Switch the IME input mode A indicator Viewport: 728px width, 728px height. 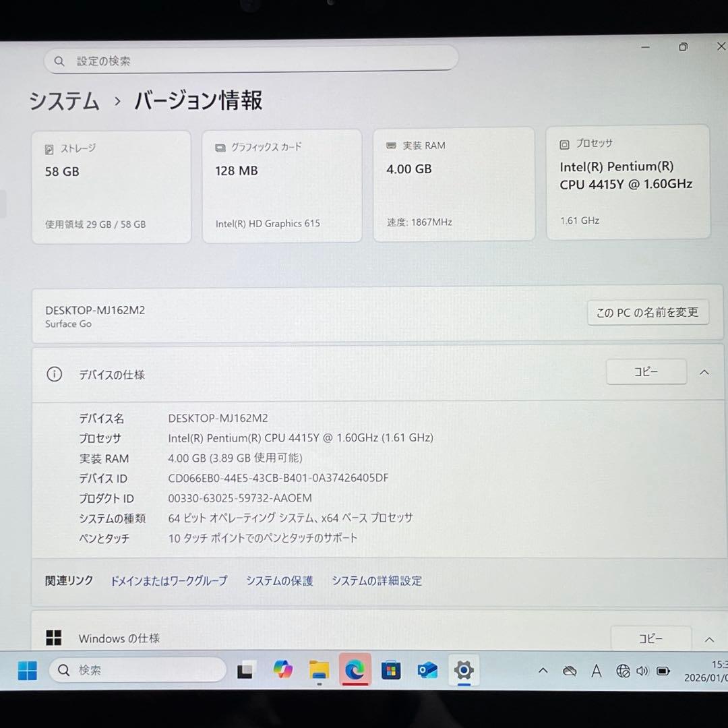pos(597,671)
